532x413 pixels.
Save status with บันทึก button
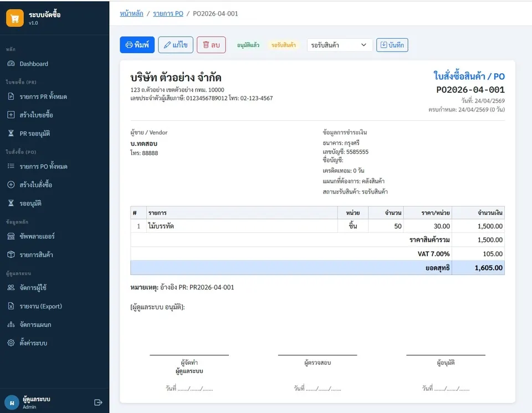[392, 45]
